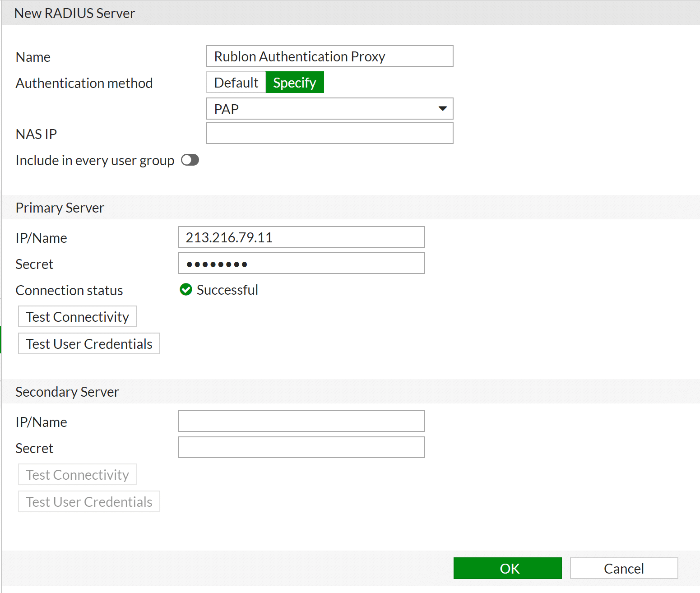The width and height of the screenshot is (700, 593).
Task: Click the Secondary Server IP/Name field
Action: tap(301, 422)
